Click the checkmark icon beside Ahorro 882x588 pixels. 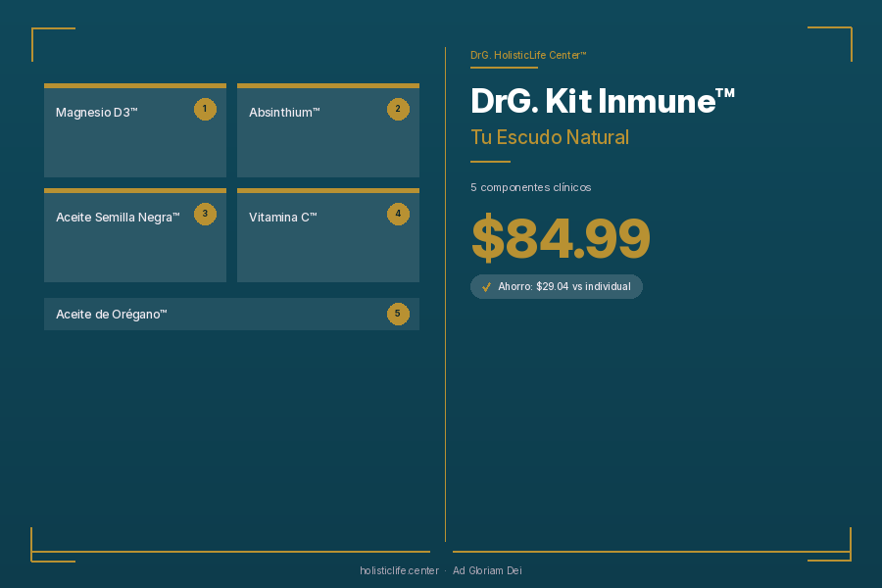[x=486, y=287]
